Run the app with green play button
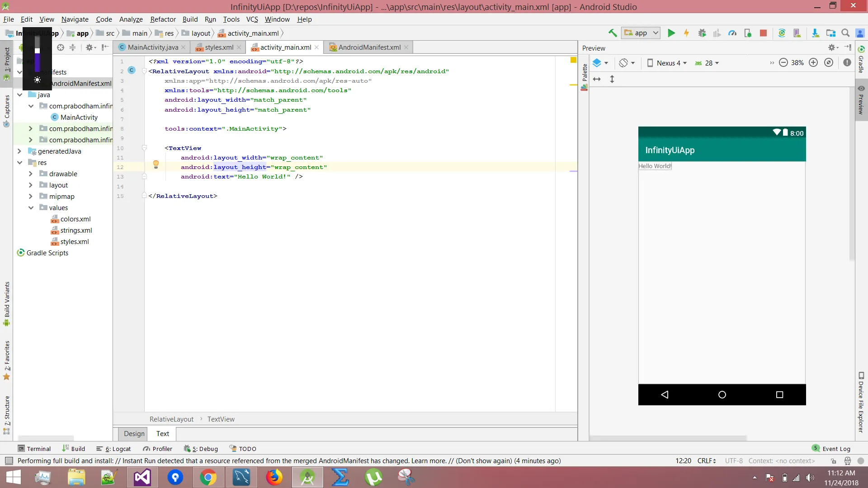Image resolution: width=868 pixels, height=488 pixels. [x=671, y=33]
